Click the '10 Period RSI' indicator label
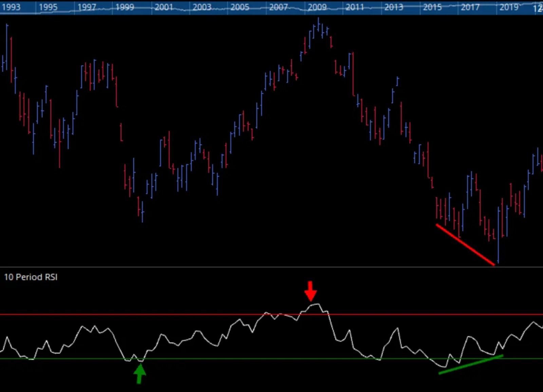 (x=31, y=277)
